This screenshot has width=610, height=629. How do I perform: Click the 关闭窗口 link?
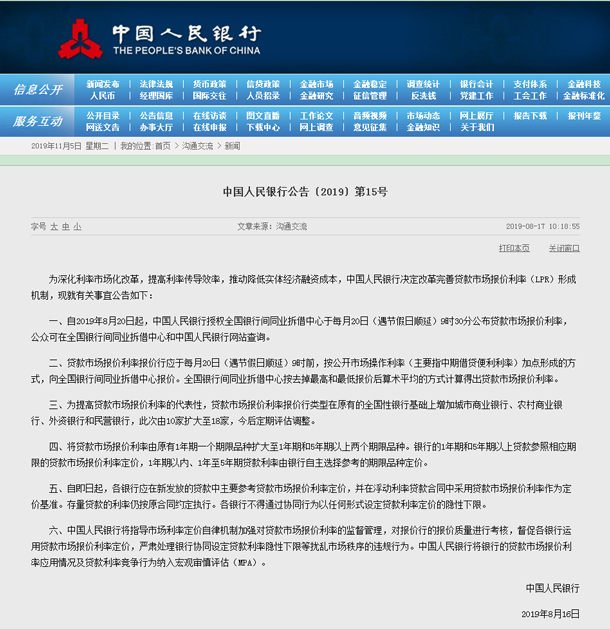pos(564,248)
